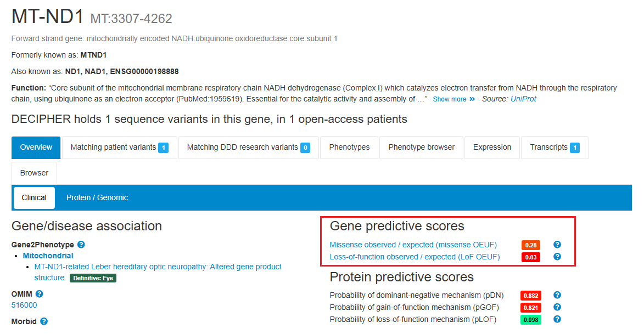The height and width of the screenshot is (334, 644).
Task: Click the Mitochondrial panel link
Action: click(48, 256)
